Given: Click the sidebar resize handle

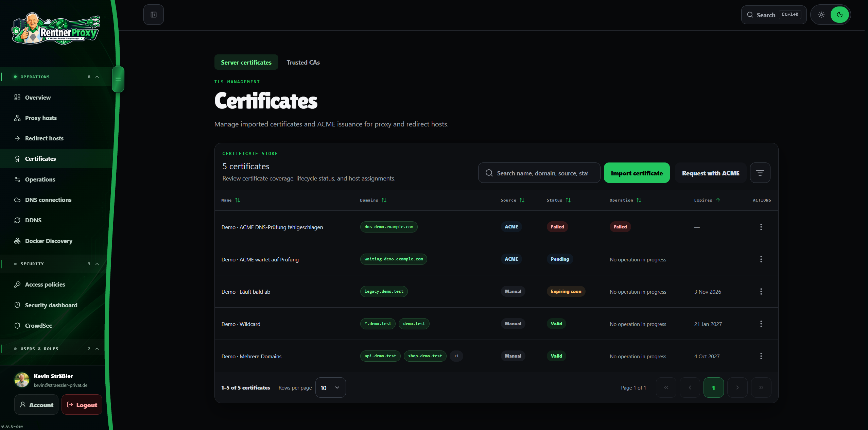Looking at the screenshot, I should pyautogui.click(x=118, y=79).
